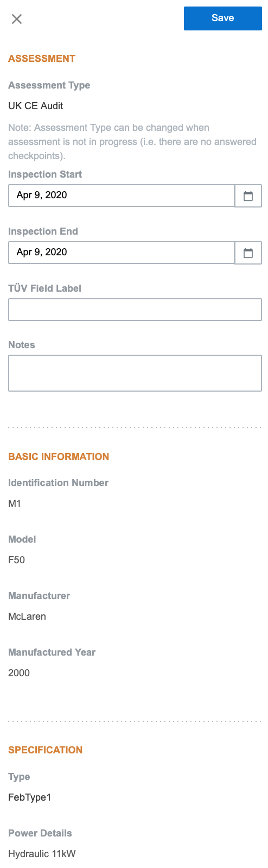Click inside the Notes text area

(x=135, y=373)
